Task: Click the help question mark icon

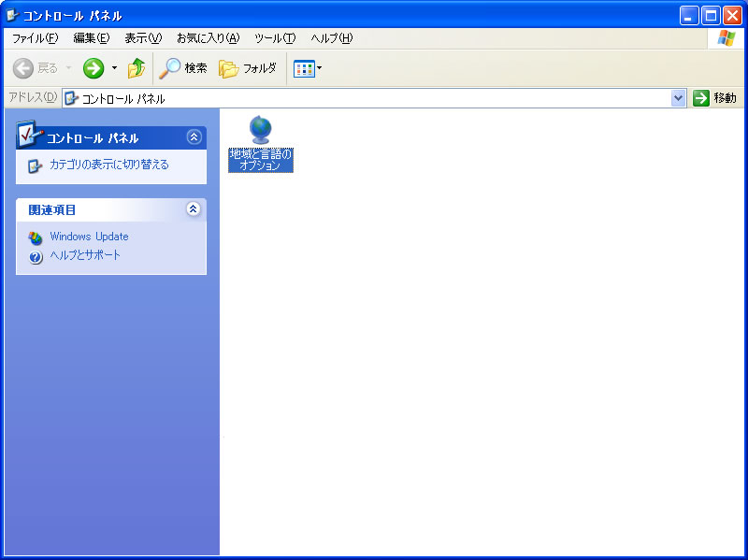Action: tap(36, 257)
